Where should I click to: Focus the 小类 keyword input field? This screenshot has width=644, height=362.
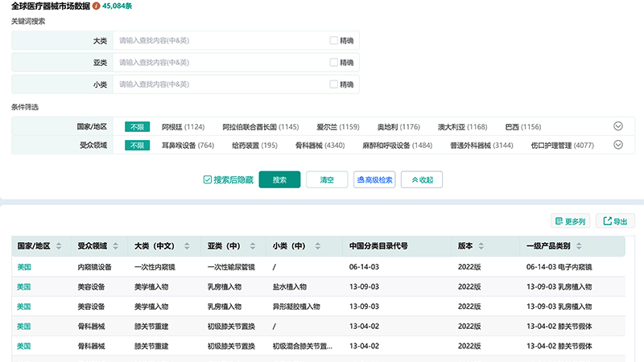point(220,84)
